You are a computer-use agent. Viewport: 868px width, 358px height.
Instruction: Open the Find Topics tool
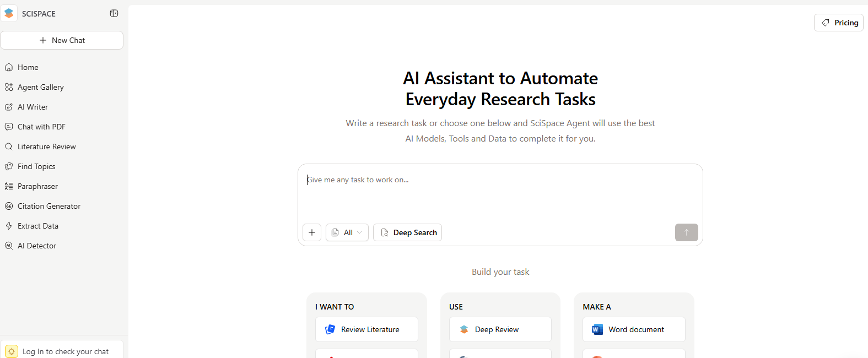point(36,166)
